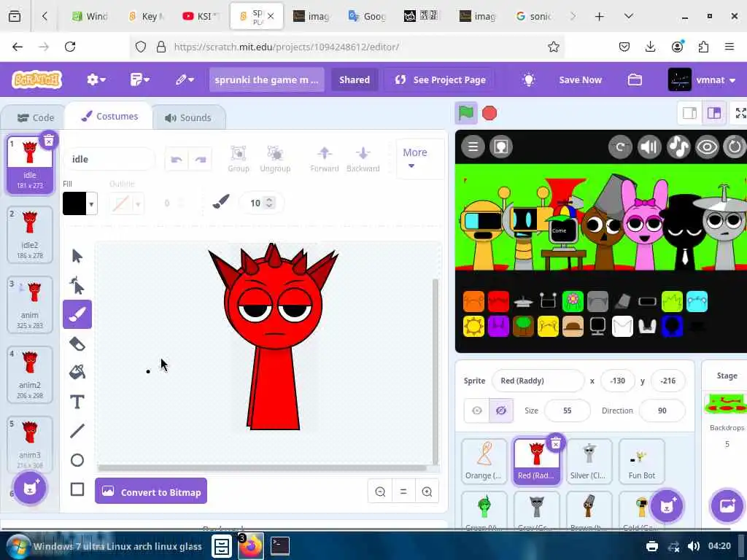This screenshot has height=560, width=747.
Task: Zoom out the costume canvas
Action: point(380,491)
